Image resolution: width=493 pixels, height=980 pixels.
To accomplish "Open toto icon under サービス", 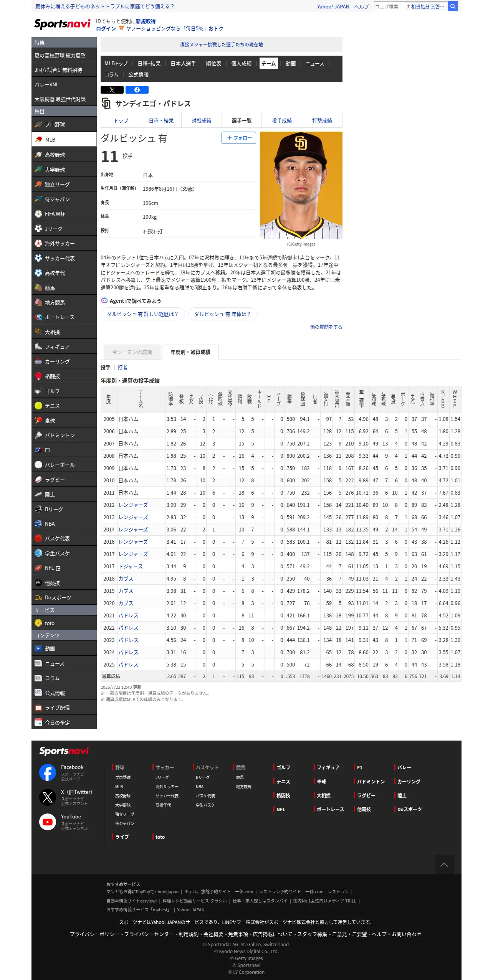I will pos(38,623).
